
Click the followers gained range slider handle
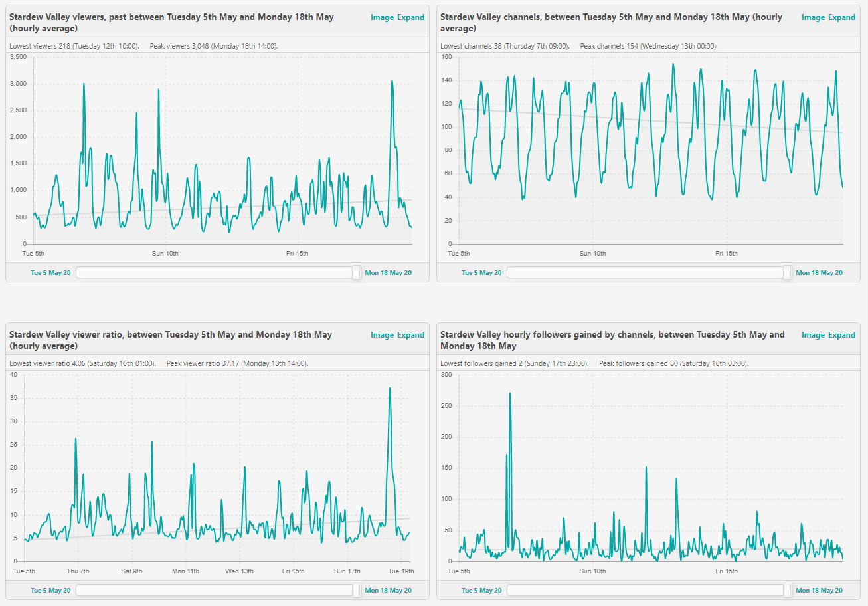click(788, 590)
